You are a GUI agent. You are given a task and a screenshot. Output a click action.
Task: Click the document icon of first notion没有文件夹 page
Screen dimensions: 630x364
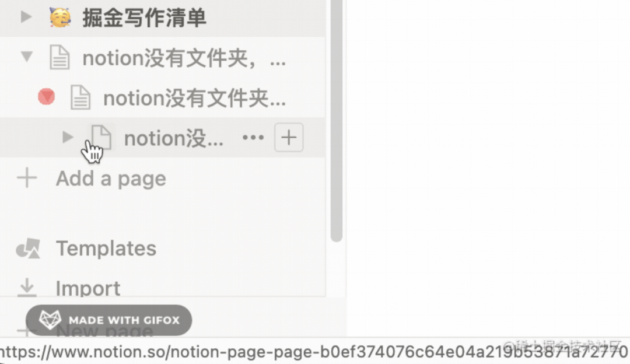(x=60, y=57)
